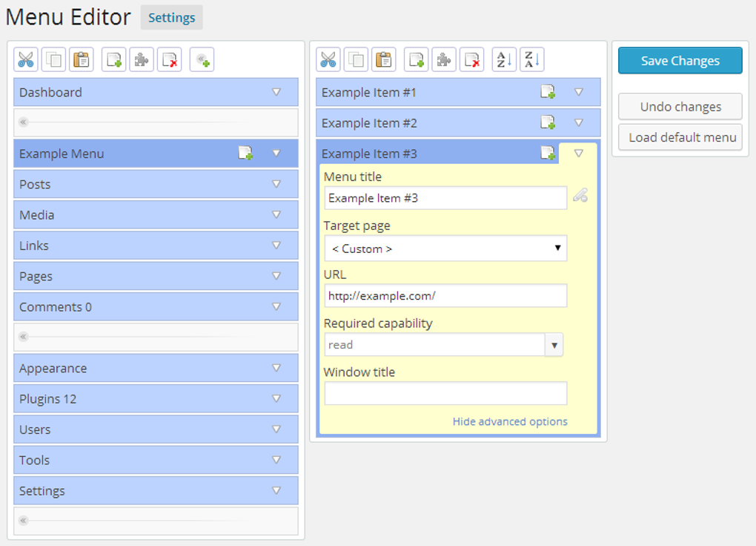Create a new menu using new-item icon
Viewport: 756px width, 546px height.
(113, 59)
